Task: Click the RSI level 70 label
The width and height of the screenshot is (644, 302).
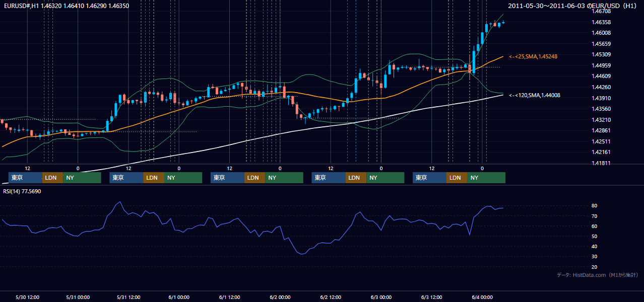Action: click(x=594, y=216)
